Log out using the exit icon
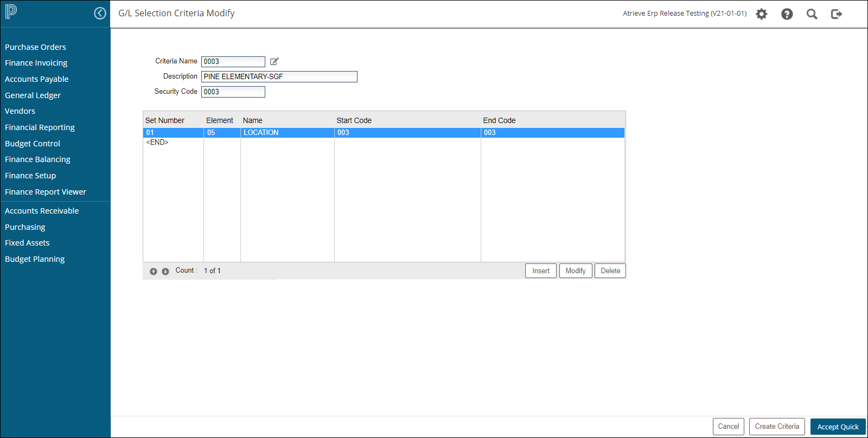The image size is (868, 438). coord(837,14)
